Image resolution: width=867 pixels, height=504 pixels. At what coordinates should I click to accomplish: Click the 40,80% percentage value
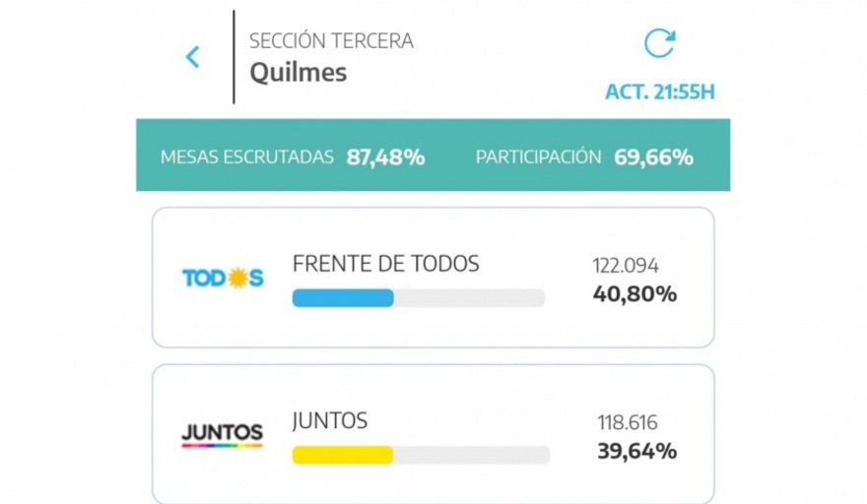click(x=634, y=293)
